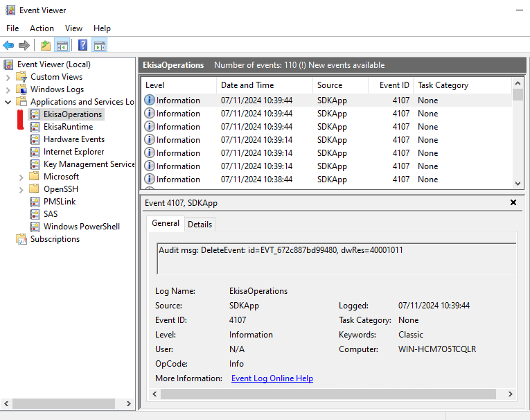Open the Help toolbar icon
Screen dimensions: 530x420
[82, 46]
